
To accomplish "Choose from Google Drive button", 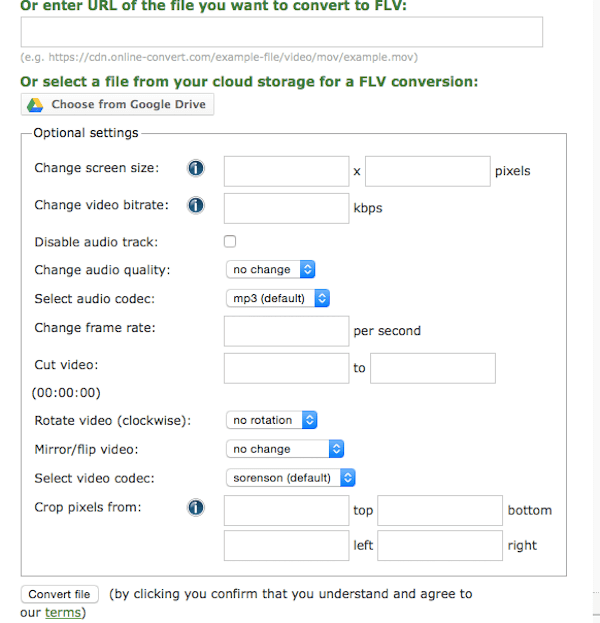I will [x=117, y=104].
